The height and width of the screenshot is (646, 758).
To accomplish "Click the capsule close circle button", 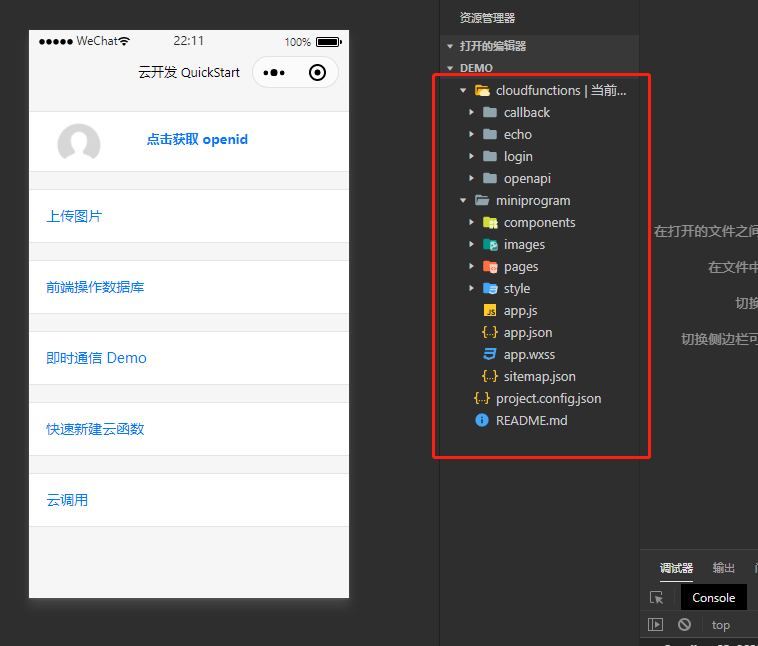I will pyautogui.click(x=317, y=73).
